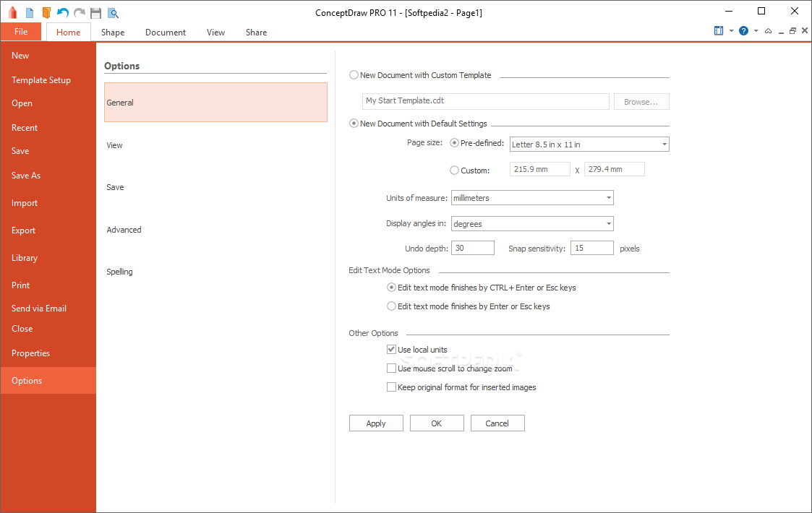Click Save As in the sidebar

tap(48, 175)
